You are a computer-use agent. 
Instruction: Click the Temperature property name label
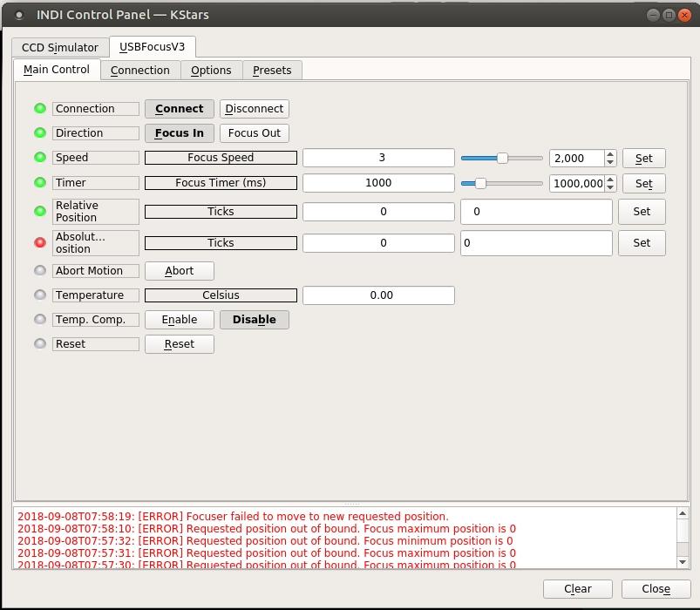click(x=96, y=295)
